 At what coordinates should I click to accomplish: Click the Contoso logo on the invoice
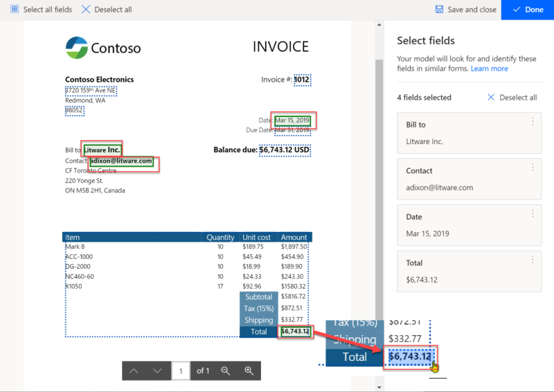103,48
